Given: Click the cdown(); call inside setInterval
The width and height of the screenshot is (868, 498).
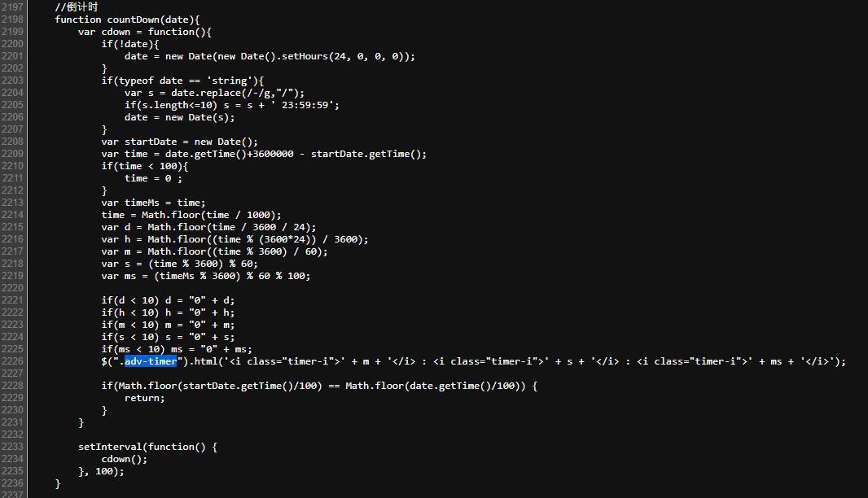Looking at the screenshot, I should point(125,459).
